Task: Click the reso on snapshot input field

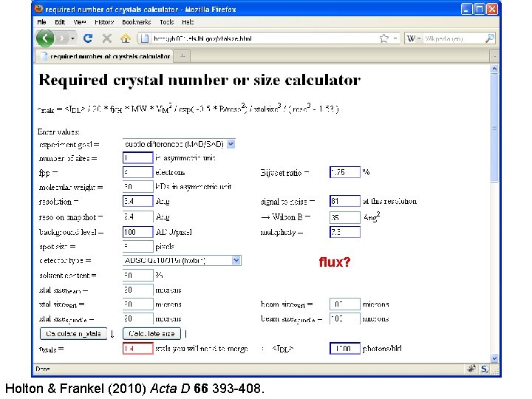Action: pyautogui.click(x=137, y=216)
